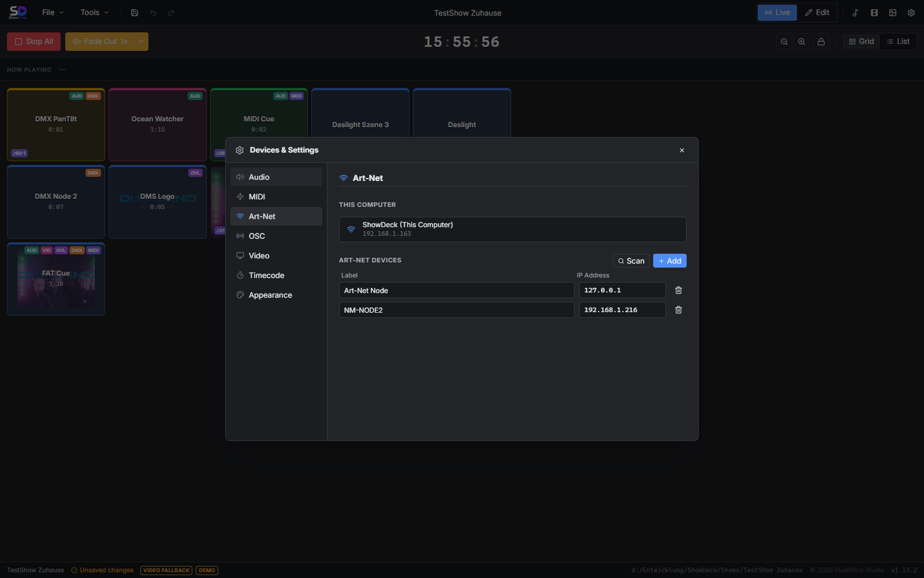Zoom out the cue grid

(x=784, y=42)
